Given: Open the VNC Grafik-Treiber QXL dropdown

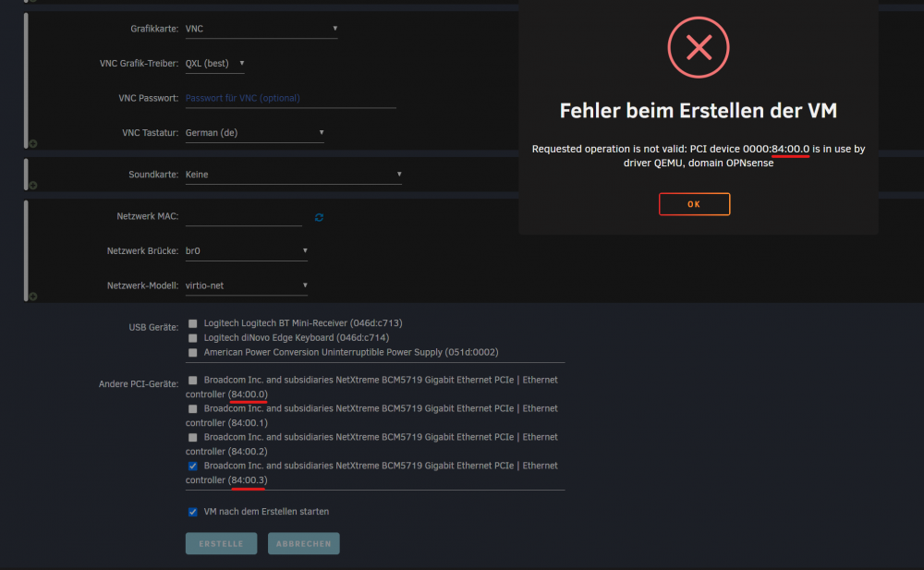Looking at the screenshot, I should [x=214, y=63].
